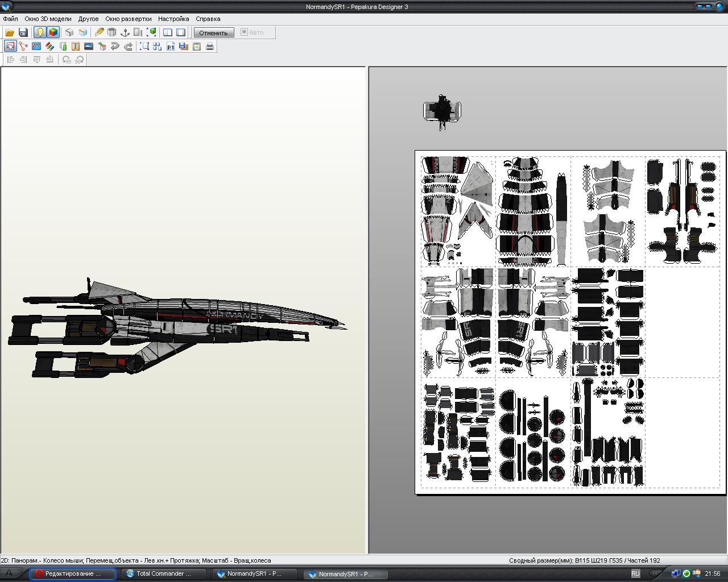This screenshot has height=582, width=728.
Task: Click the RU language indicator in tray
Action: pyautogui.click(x=635, y=573)
